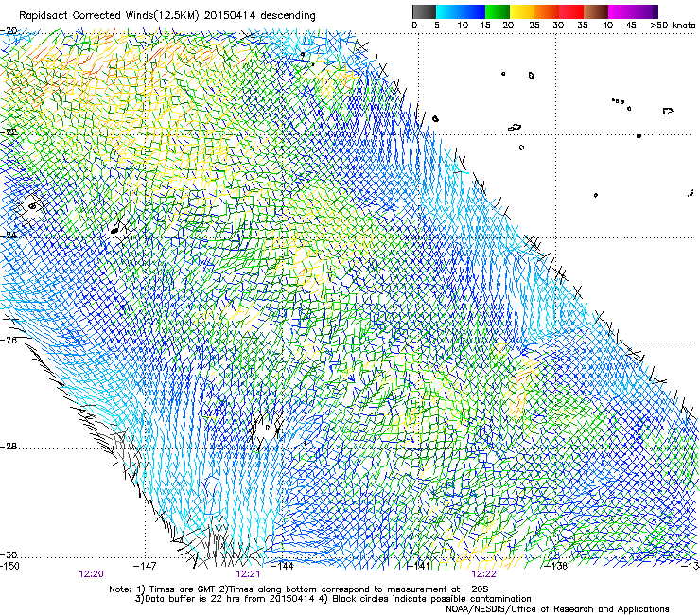Click the brown 35–40 knots legend segment

(596, 12)
